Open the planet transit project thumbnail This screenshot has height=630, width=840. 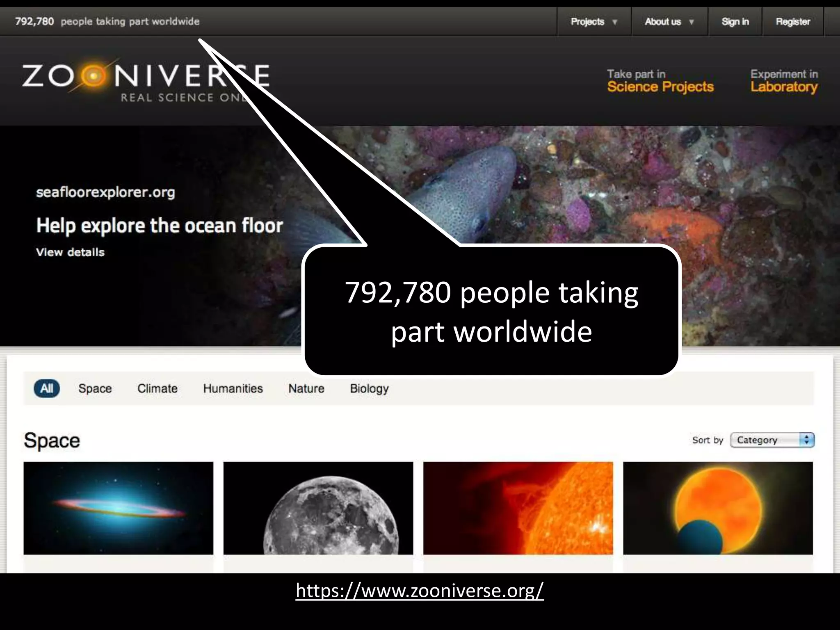(x=717, y=508)
